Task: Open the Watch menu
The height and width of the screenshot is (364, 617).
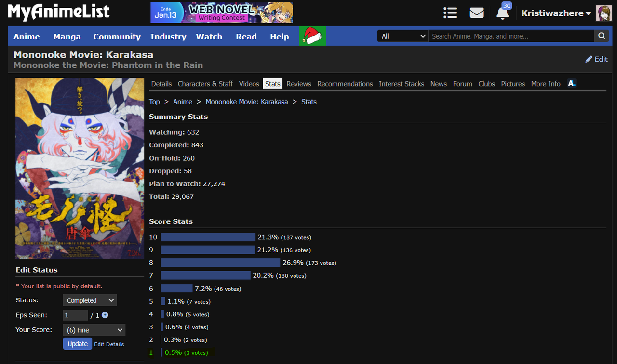Action: click(x=209, y=37)
